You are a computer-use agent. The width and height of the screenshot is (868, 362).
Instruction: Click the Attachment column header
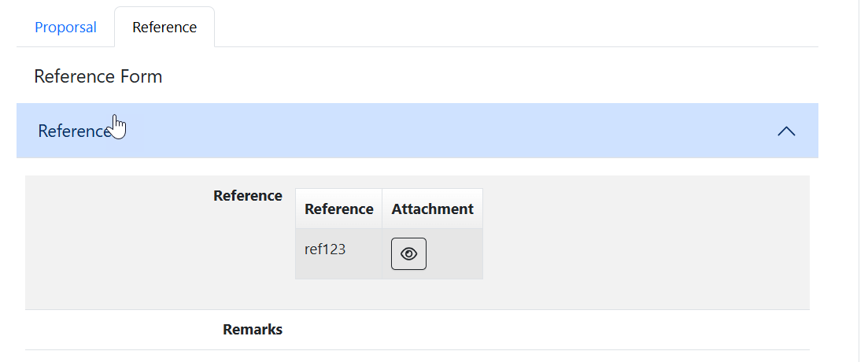tap(432, 209)
